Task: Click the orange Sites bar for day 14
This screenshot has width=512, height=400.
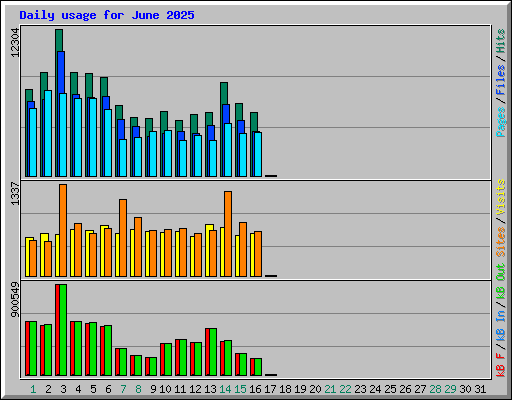Action: click(x=228, y=234)
